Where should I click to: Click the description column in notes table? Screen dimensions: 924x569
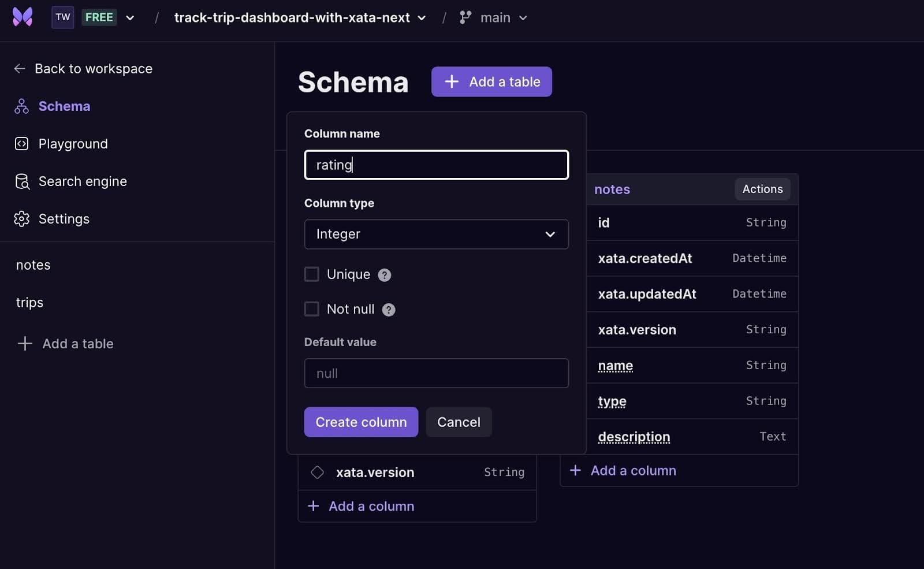click(692, 437)
